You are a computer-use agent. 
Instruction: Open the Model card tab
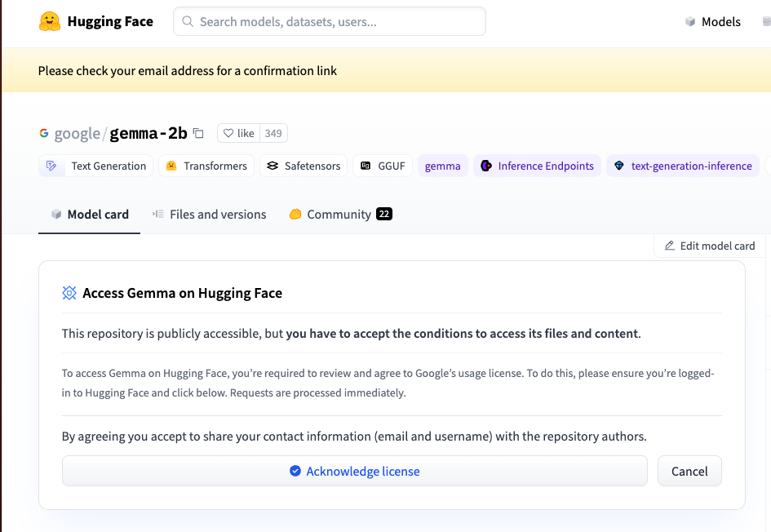[90, 215]
